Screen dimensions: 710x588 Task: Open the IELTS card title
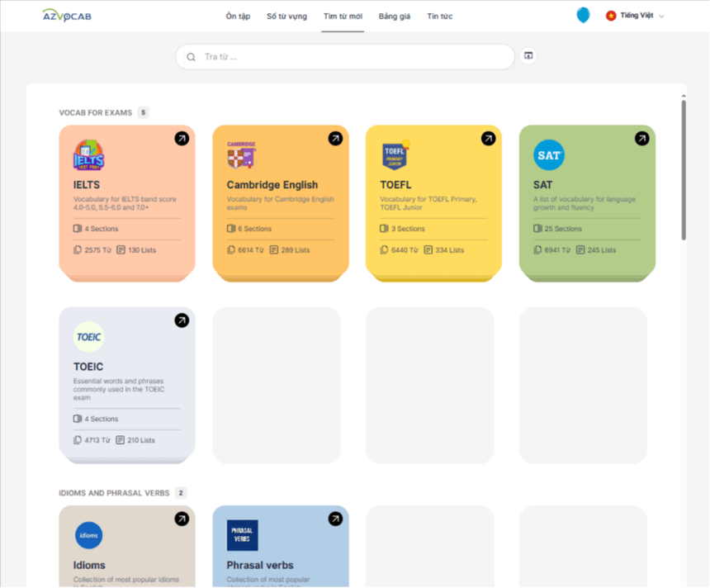[87, 185]
